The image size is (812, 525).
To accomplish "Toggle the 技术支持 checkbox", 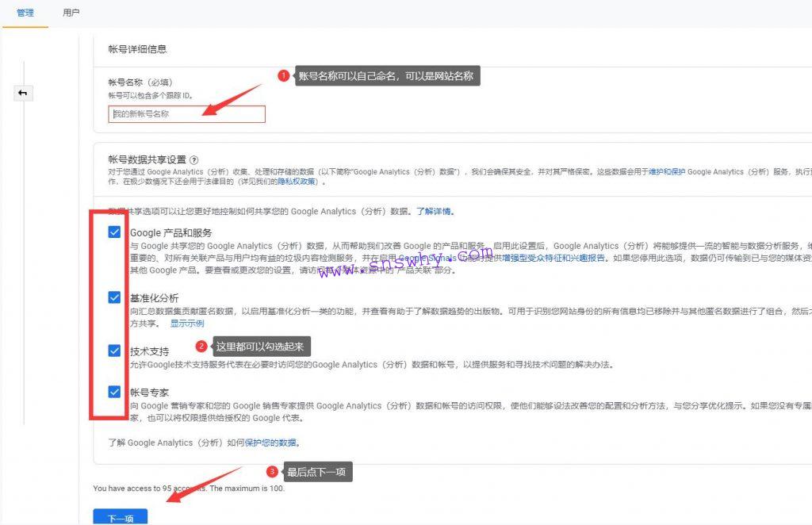I will [x=114, y=351].
